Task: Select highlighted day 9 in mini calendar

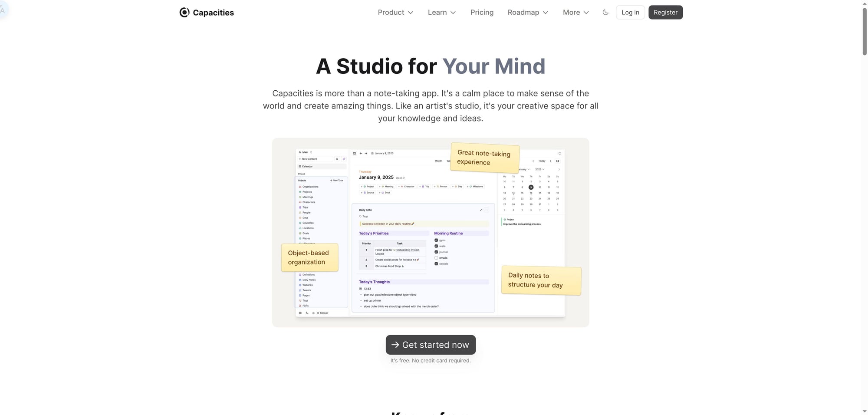Action: click(531, 187)
